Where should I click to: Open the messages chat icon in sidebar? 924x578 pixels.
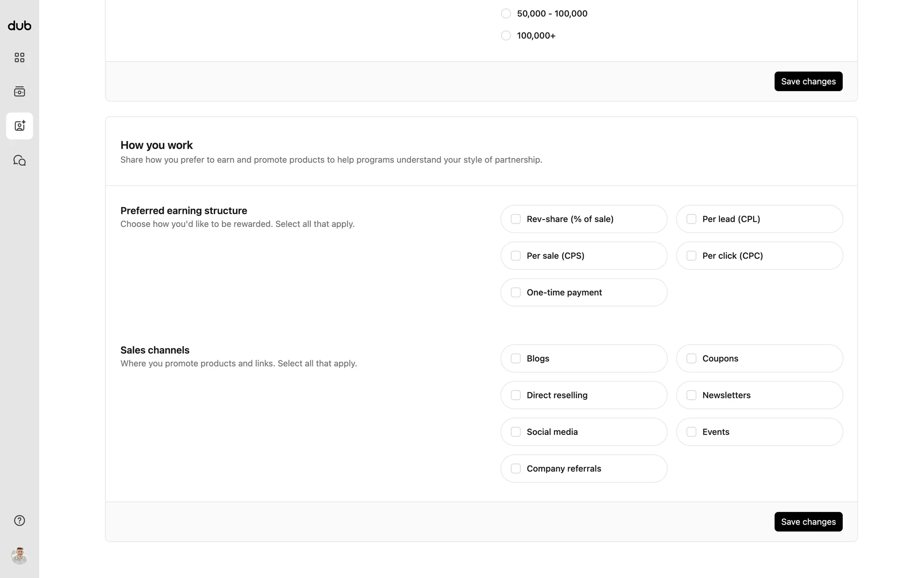(19, 160)
